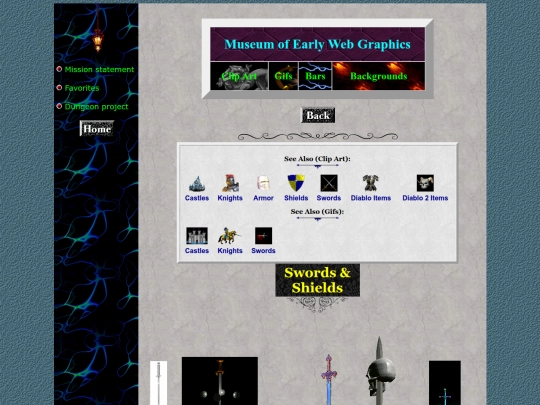Screen dimensions: 540x405
Task: Open the Swords gifs text link
Action: (263, 251)
